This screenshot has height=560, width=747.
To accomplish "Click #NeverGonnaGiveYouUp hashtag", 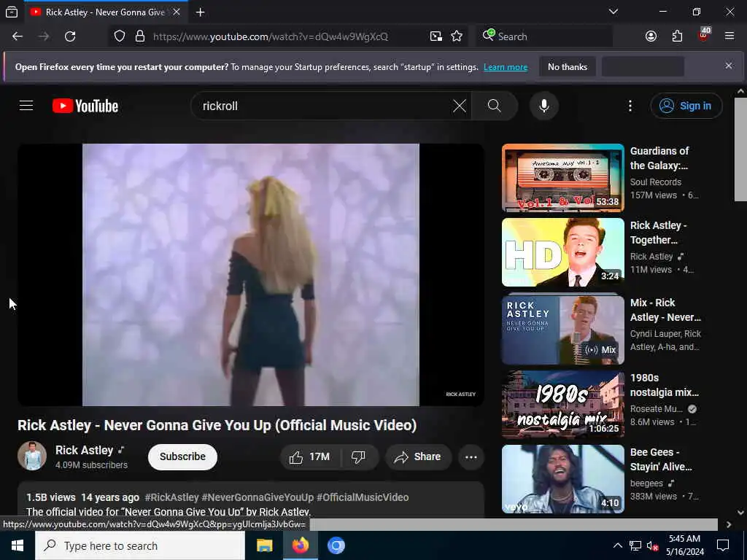I will (258, 497).
